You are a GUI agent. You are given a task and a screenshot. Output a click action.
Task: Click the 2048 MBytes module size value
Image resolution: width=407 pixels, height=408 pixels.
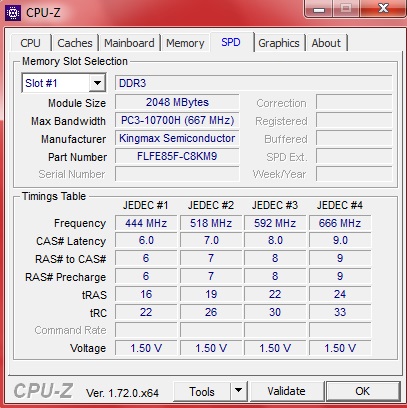click(x=177, y=102)
